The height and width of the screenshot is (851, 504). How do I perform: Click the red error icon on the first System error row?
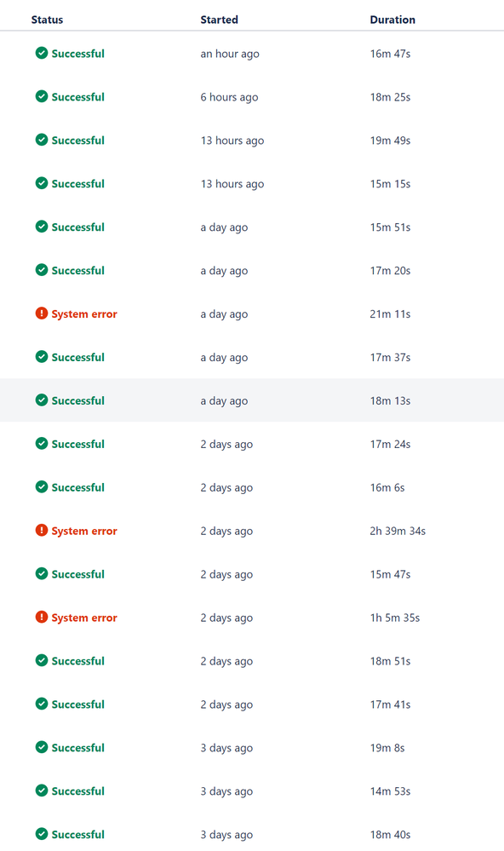41,313
